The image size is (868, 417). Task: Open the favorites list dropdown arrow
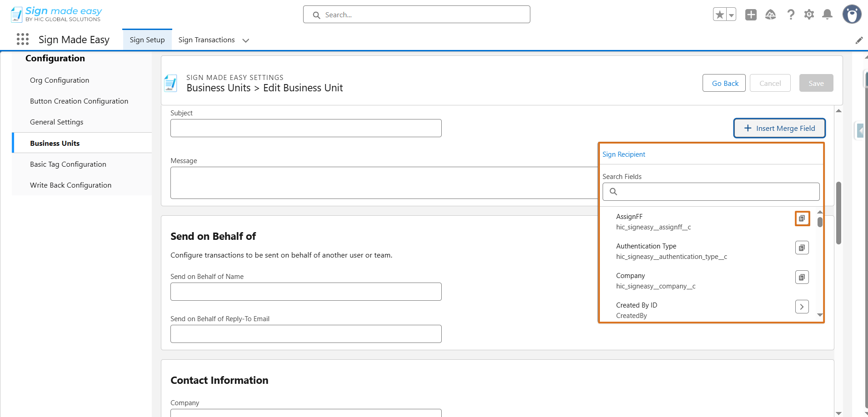(x=731, y=15)
